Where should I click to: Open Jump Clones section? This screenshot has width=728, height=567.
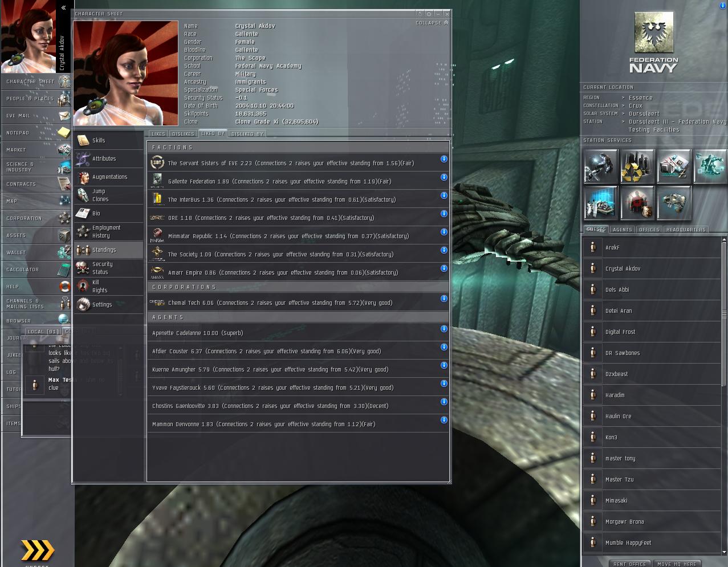108,195
